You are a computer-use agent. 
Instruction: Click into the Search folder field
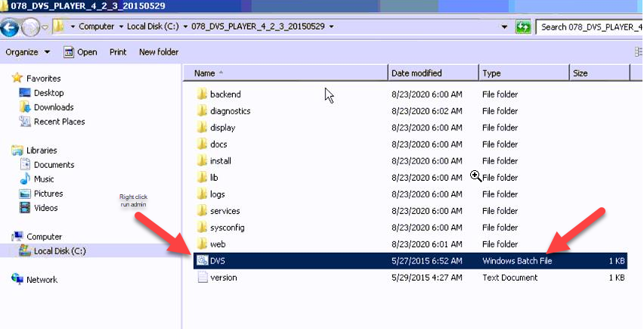[588, 27]
